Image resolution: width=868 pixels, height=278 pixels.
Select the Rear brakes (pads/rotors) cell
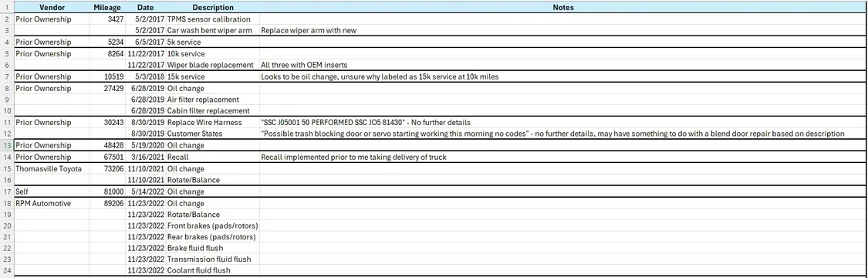coord(213,236)
